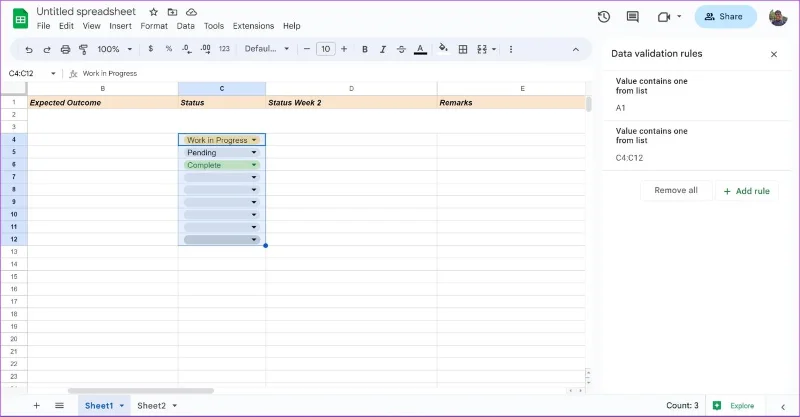The height and width of the screenshot is (417, 800).
Task: Open the Format menu
Action: click(154, 26)
